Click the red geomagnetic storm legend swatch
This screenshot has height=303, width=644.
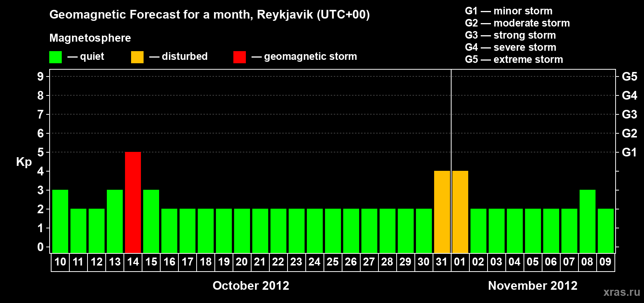coord(239,57)
